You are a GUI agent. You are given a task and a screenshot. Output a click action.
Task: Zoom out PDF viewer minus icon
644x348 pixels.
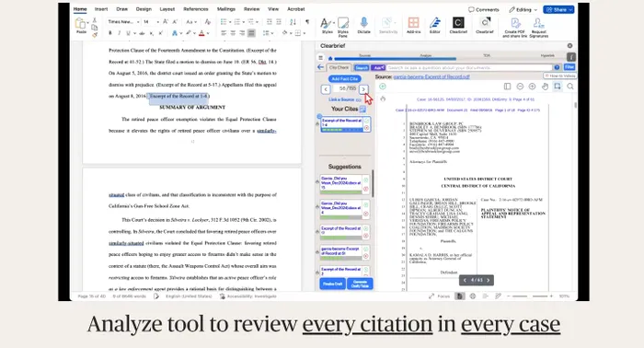tap(520, 87)
